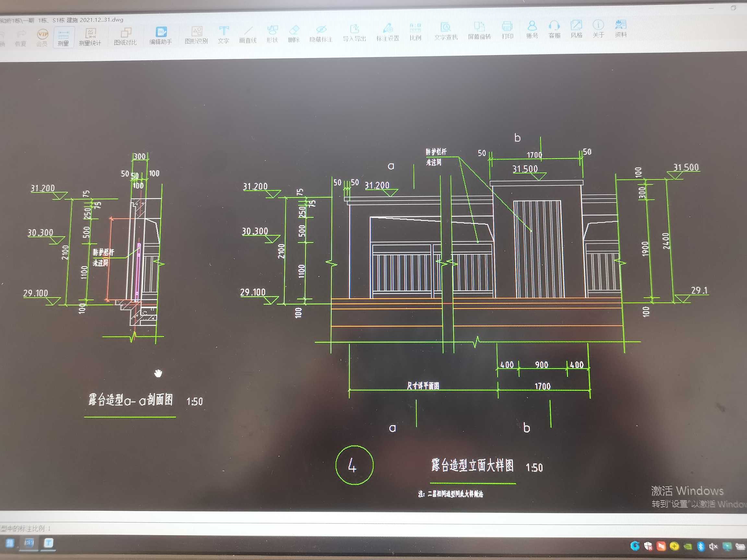Select the 文字 text tool
The height and width of the screenshot is (560, 747).
[224, 35]
